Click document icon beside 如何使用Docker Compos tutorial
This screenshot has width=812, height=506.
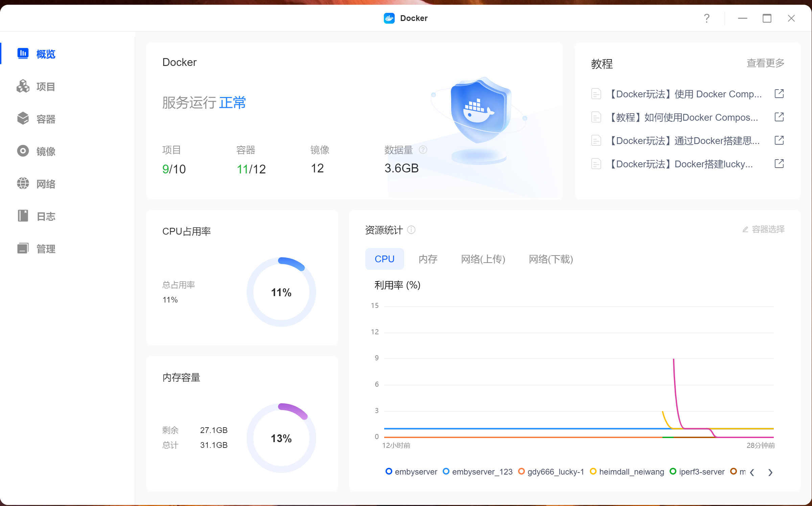596,117
